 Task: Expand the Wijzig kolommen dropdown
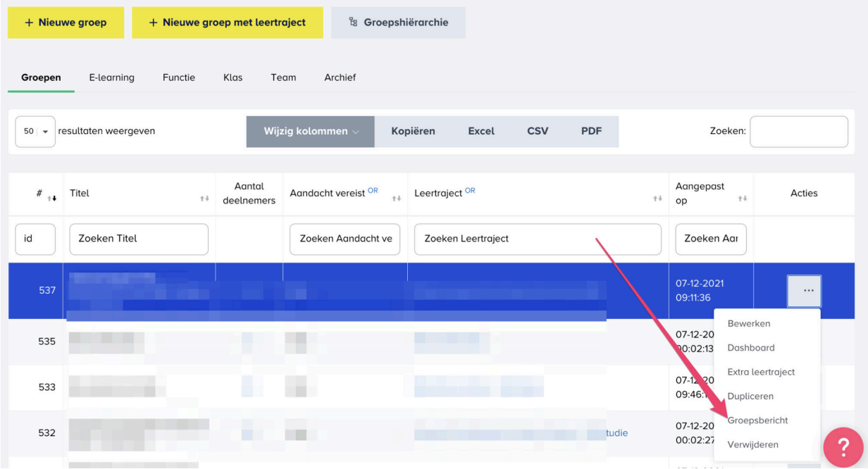pyautogui.click(x=310, y=132)
